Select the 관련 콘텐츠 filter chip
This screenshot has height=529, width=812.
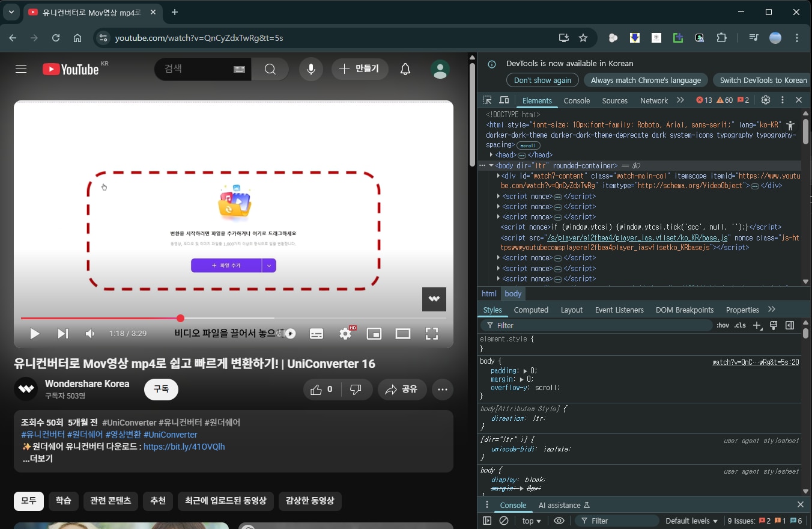[x=111, y=501]
